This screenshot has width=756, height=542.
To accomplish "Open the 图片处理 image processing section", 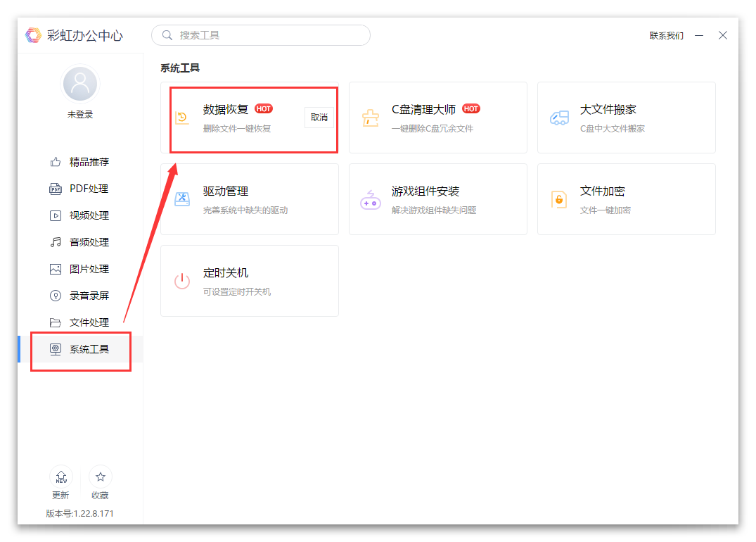I will [80, 269].
